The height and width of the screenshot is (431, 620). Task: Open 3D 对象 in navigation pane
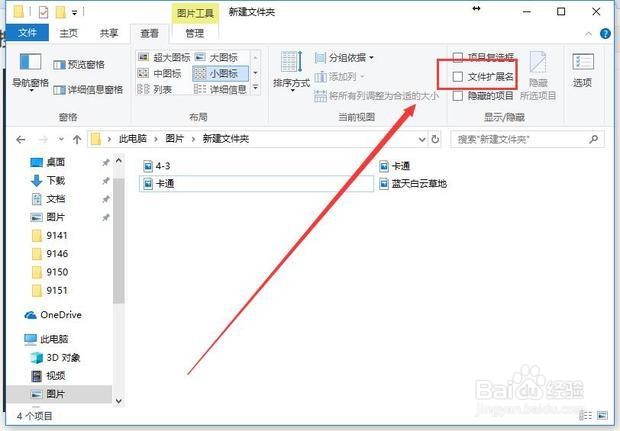point(56,357)
